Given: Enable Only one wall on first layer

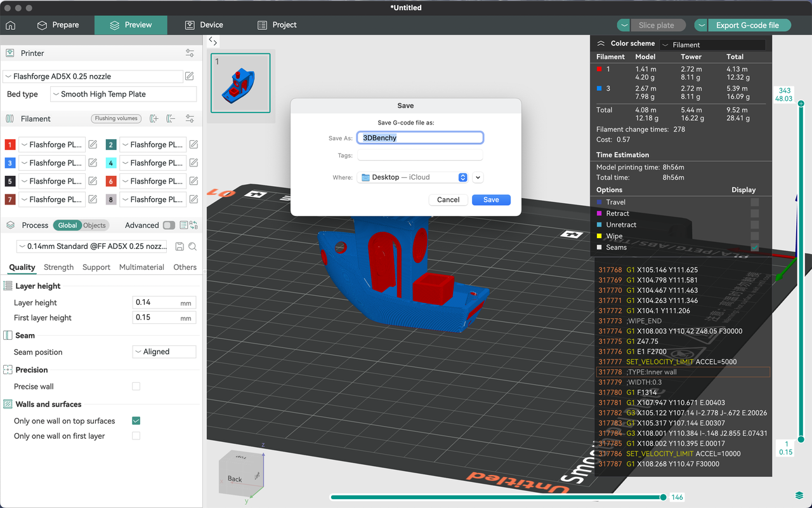Looking at the screenshot, I should click(136, 436).
